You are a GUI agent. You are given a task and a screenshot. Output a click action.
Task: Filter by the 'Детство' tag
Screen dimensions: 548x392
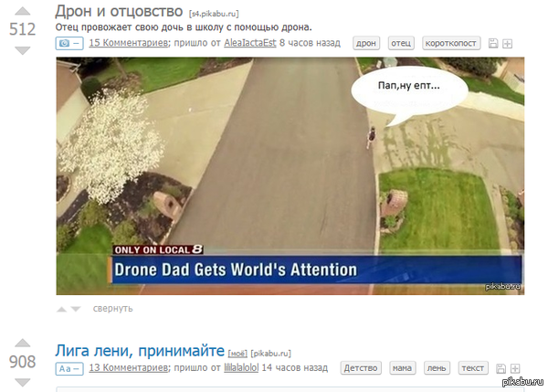coord(360,368)
